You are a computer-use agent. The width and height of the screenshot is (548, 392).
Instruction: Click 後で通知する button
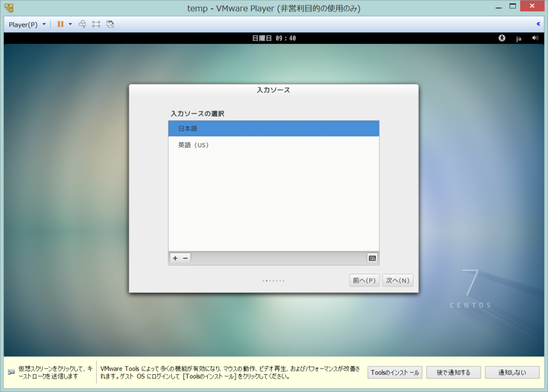[x=454, y=372]
